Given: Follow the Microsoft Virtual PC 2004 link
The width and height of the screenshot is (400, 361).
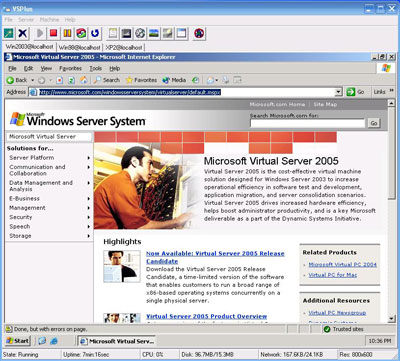Looking at the screenshot, I should [x=342, y=265].
